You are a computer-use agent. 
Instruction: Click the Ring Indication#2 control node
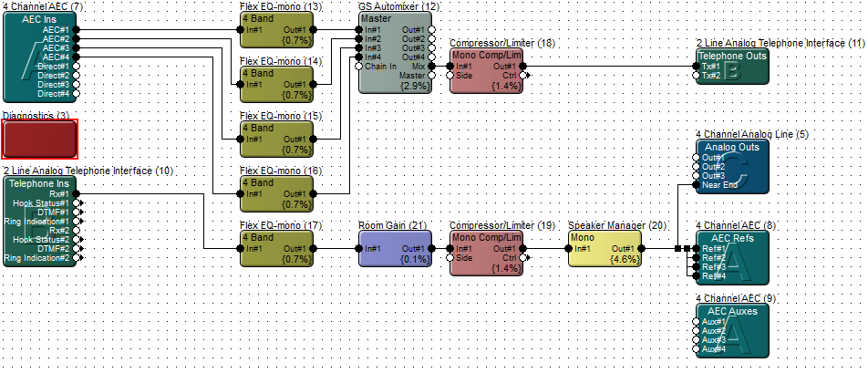coord(77,258)
